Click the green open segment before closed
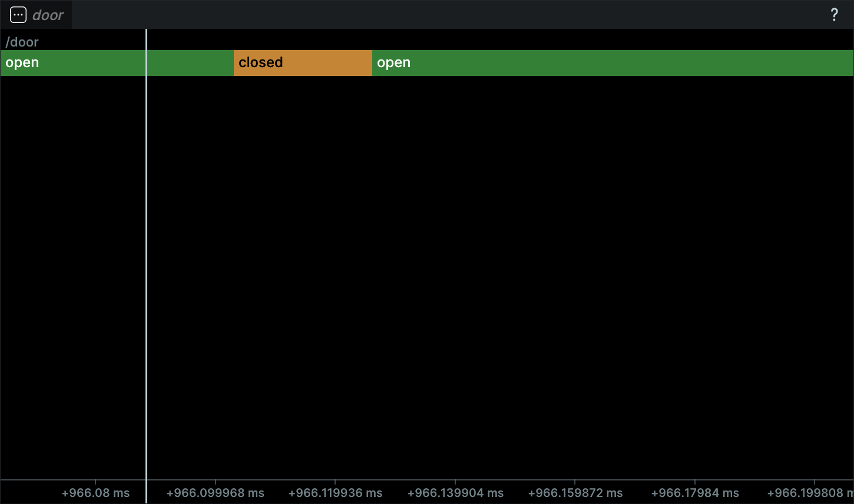 tap(188, 63)
